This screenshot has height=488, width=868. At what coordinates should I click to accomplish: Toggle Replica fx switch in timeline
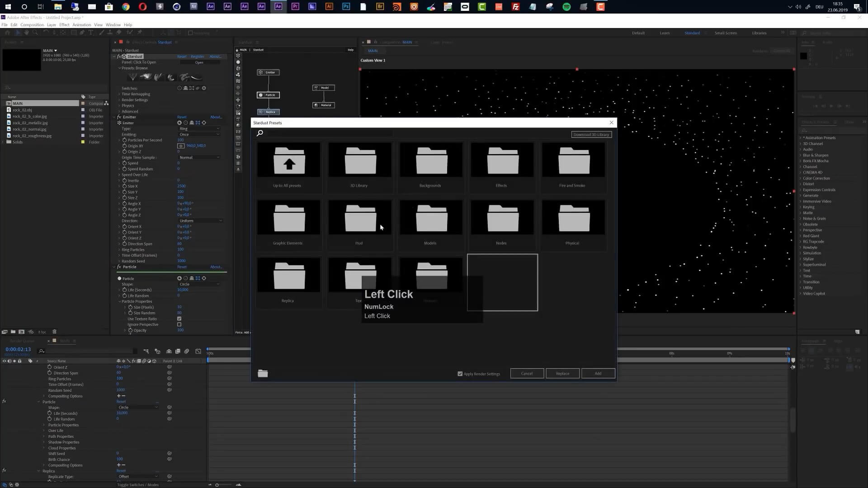(4, 471)
